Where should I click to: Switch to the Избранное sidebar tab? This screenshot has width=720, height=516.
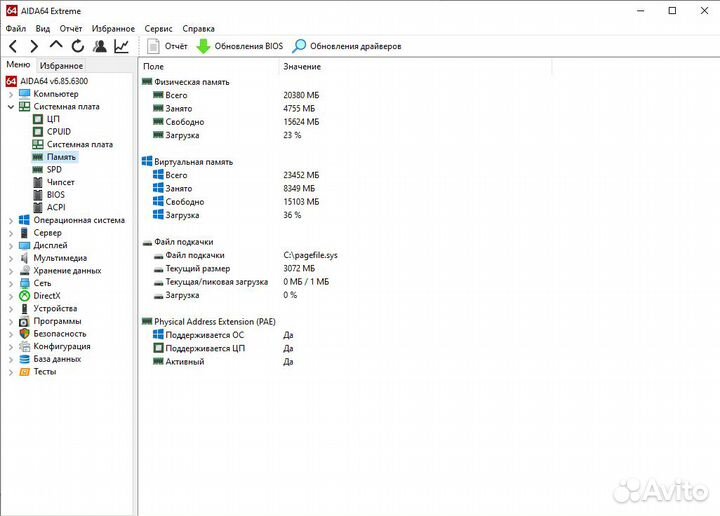click(61, 66)
